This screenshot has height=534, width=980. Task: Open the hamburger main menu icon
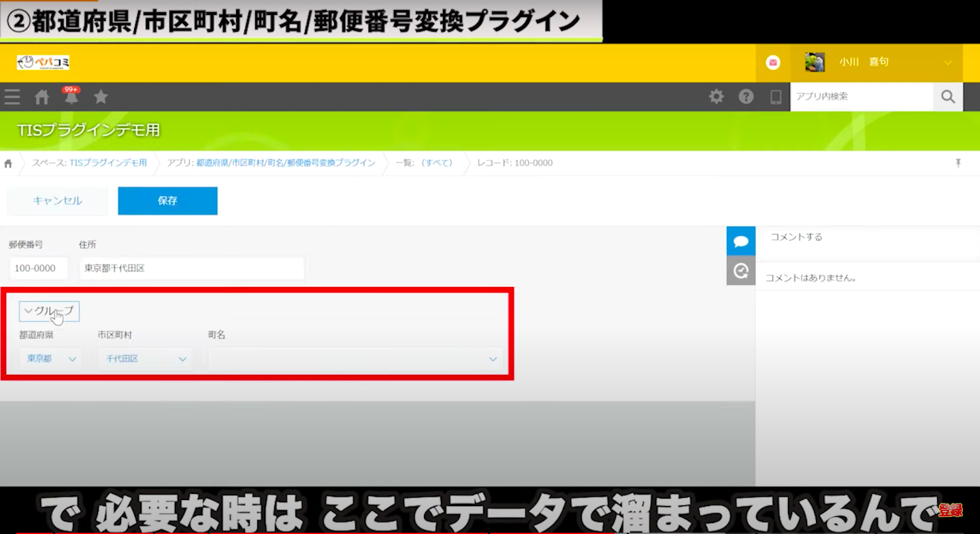[12, 97]
